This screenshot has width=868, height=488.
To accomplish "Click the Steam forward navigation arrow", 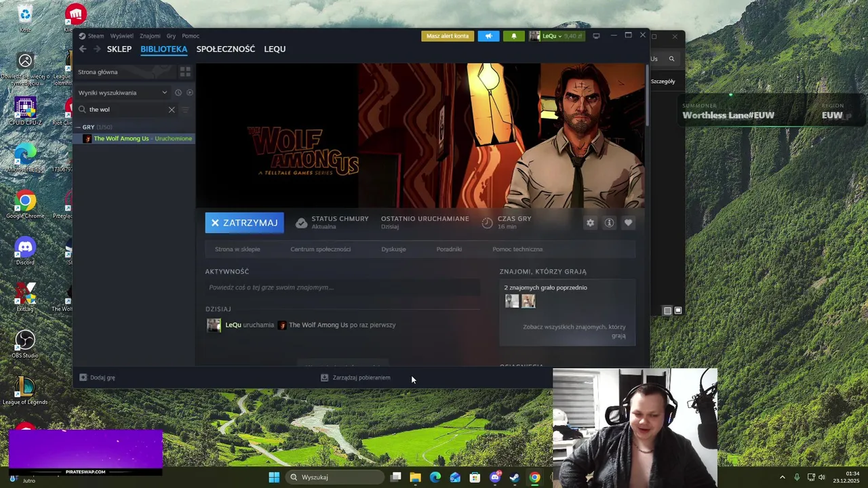I will 97,49.
